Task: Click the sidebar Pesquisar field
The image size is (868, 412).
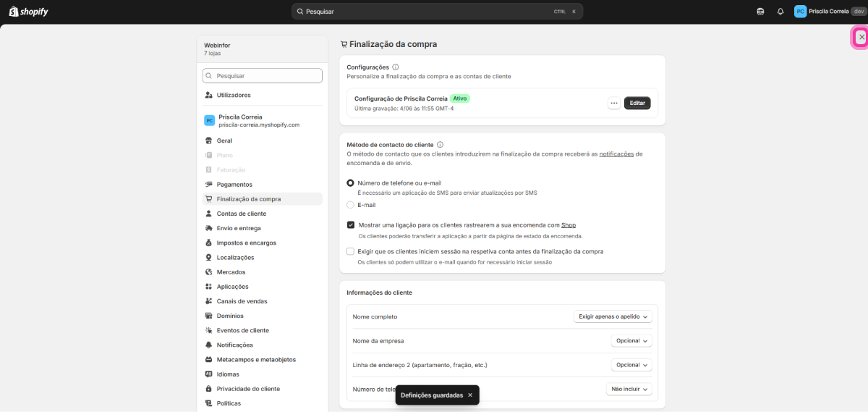Action: [x=262, y=75]
